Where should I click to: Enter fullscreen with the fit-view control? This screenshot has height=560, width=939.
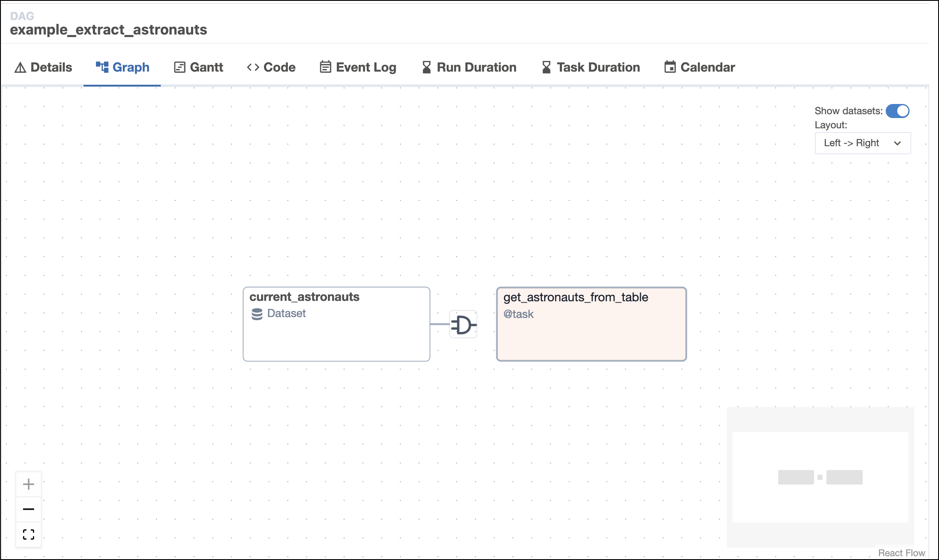point(28,534)
